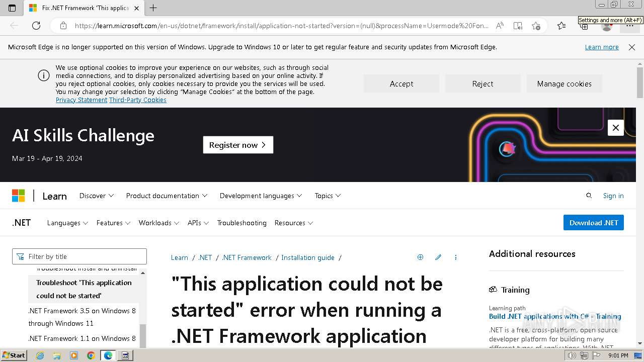Click the Microsoft logo

[x=19, y=196]
